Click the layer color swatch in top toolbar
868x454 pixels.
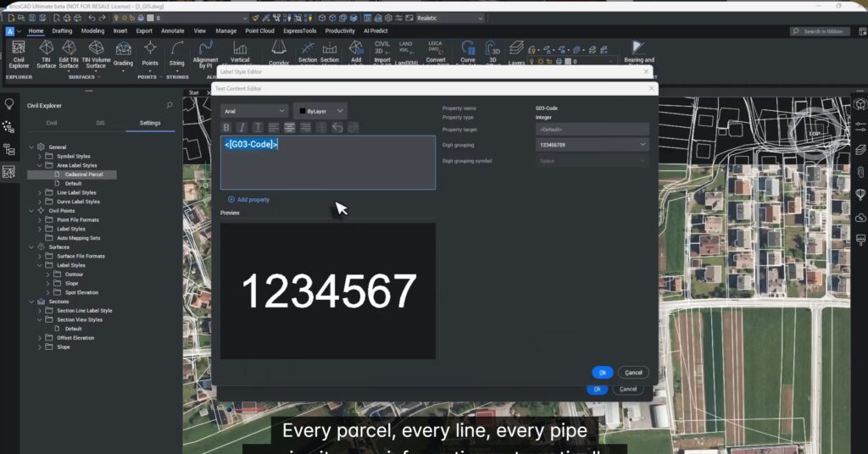pos(150,19)
